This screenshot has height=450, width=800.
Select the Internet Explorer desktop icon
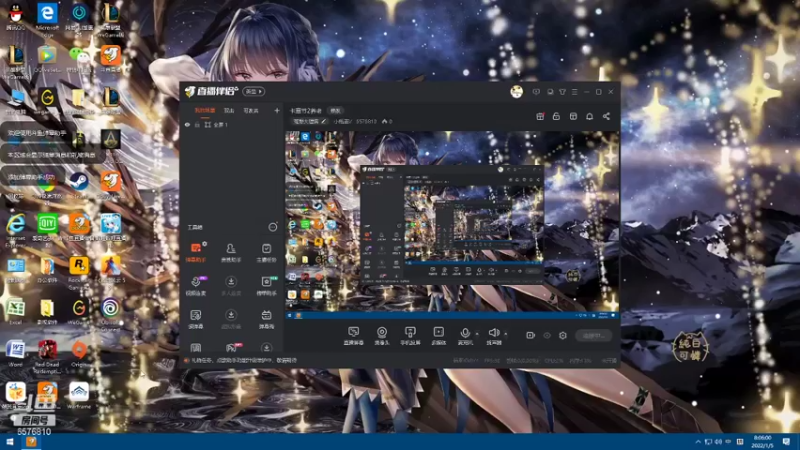click(16, 230)
